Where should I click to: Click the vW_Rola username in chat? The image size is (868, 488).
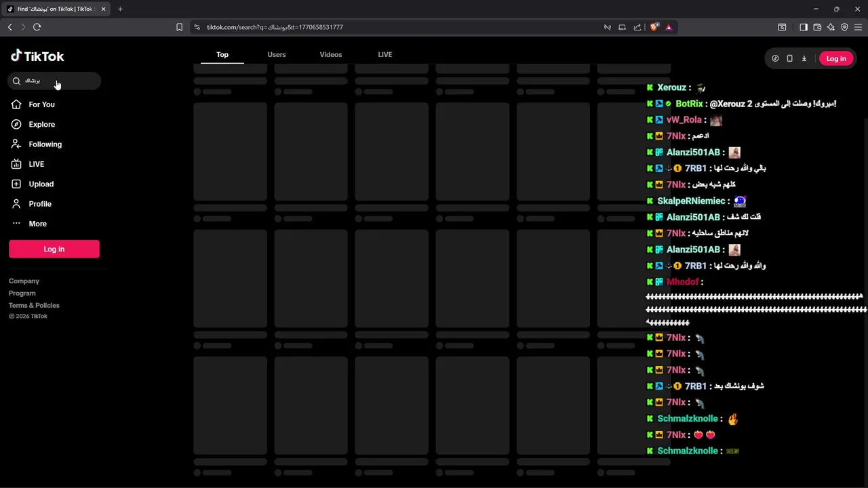684,120
